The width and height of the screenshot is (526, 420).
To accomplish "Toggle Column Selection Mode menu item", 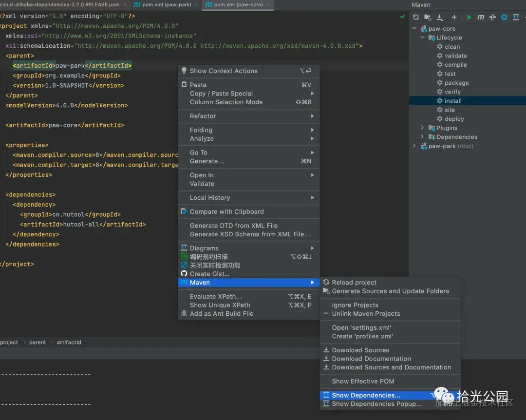I will (x=248, y=102).
